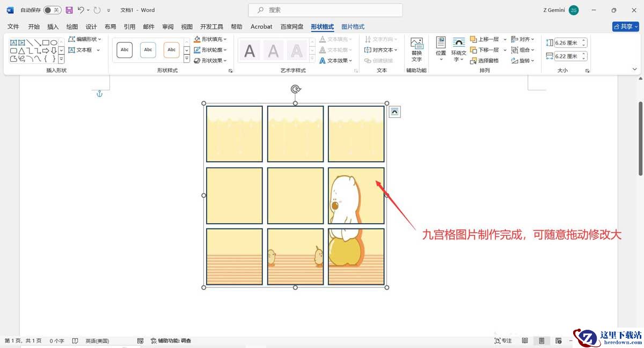The width and height of the screenshot is (644, 348).
Task: Open the 位置 position dropdown
Action: [x=441, y=49]
